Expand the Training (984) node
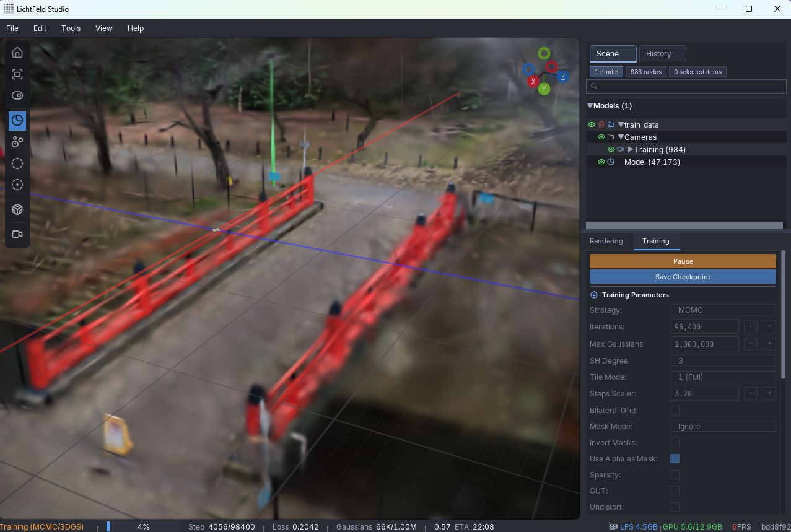791x532 pixels. tap(631, 150)
